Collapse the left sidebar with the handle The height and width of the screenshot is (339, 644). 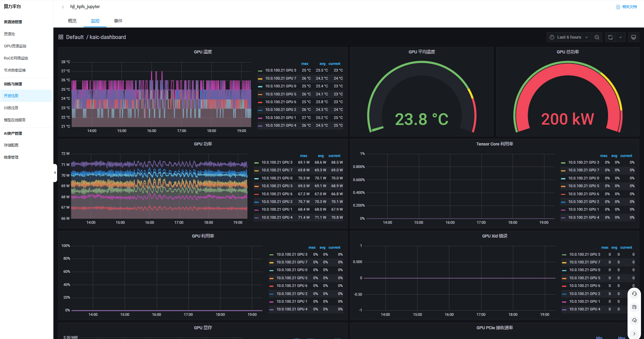coord(55,173)
